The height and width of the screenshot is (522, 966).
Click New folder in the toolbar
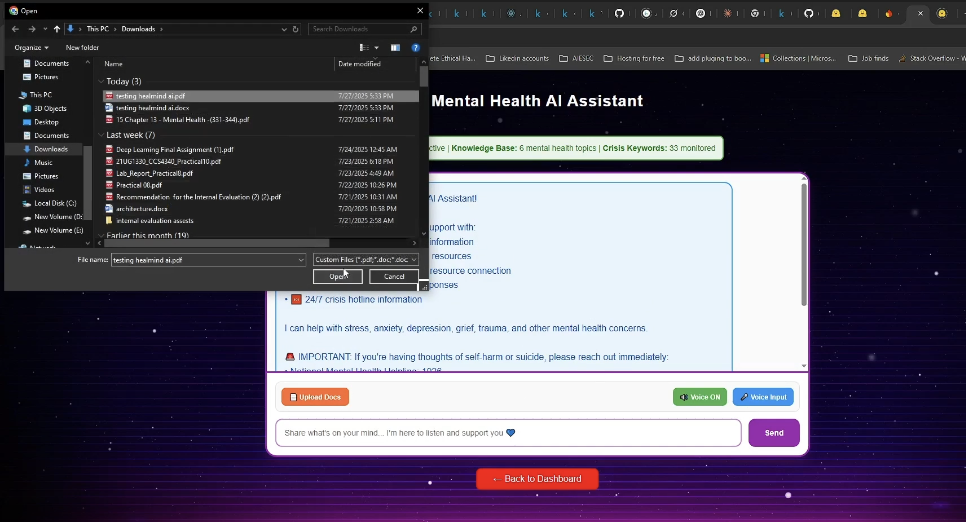pyautogui.click(x=82, y=47)
